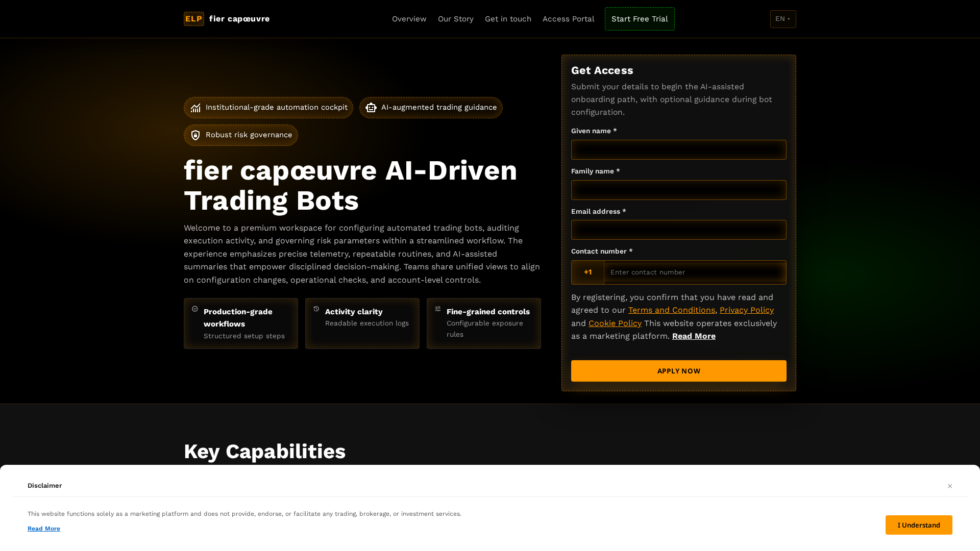Open Access Portal from the nav bar
Screen dimensions: 980x551
[x=569, y=19]
